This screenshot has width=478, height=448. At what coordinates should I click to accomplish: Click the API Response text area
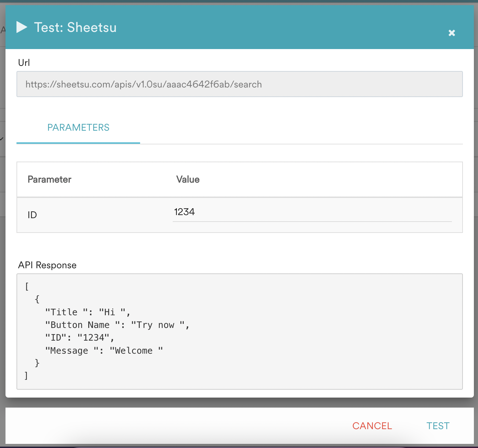click(240, 331)
